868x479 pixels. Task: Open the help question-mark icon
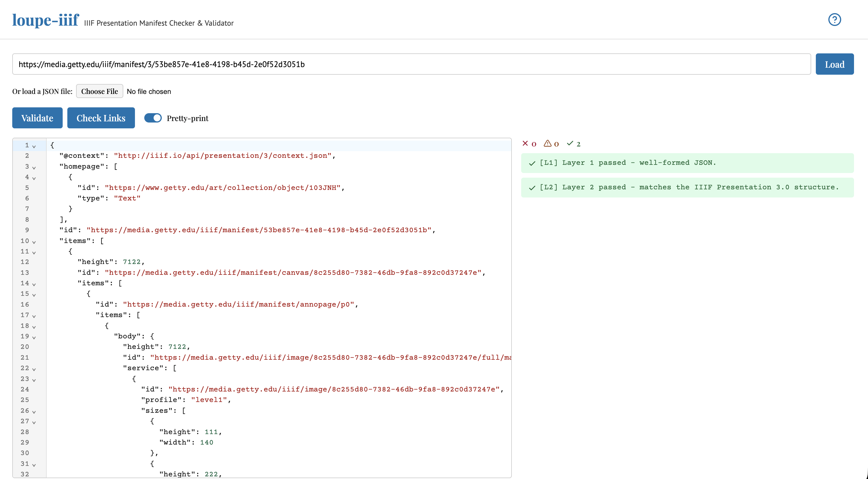834,20
